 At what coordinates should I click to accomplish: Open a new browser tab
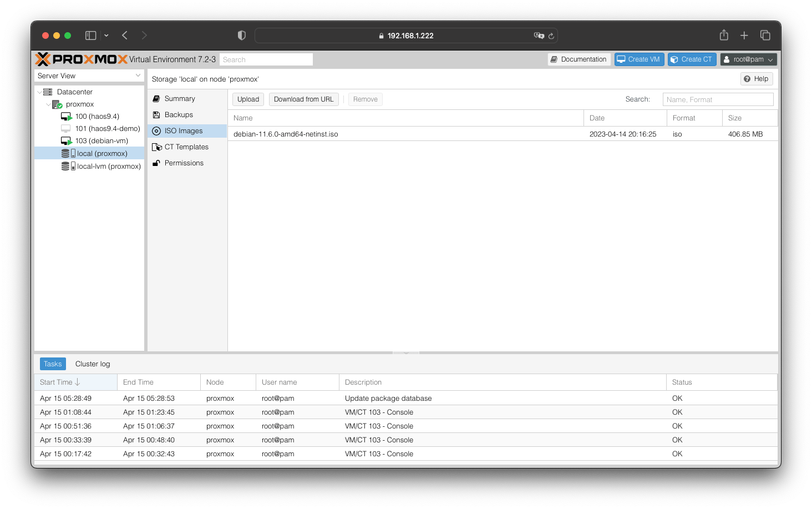pyautogui.click(x=744, y=36)
